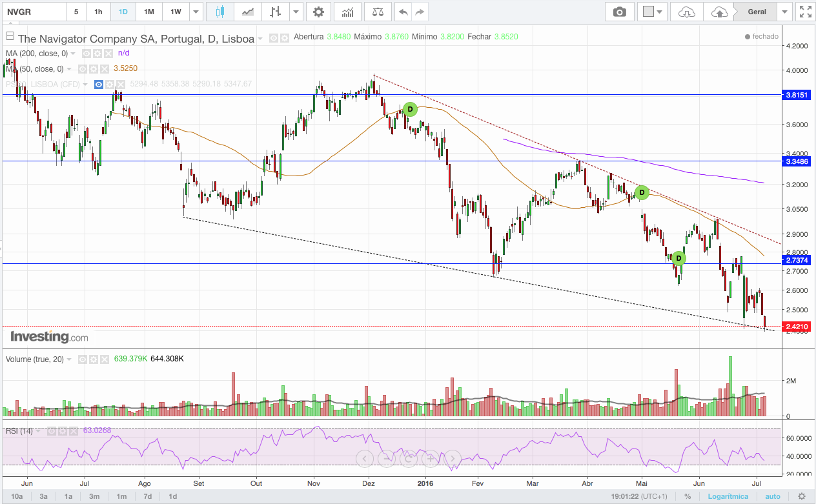Toggle percent scale mode
The height and width of the screenshot is (504, 816).
coord(688,496)
